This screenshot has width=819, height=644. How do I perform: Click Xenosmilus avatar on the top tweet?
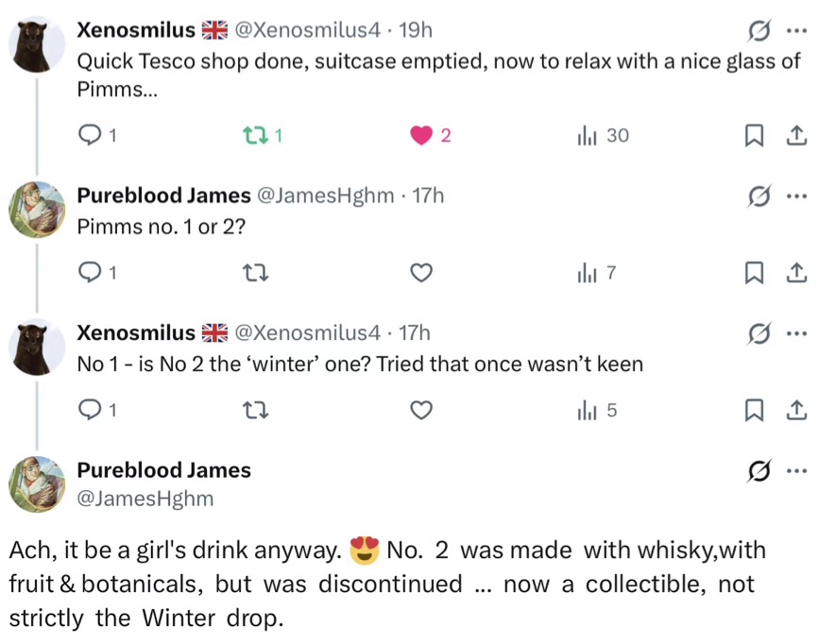[x=37, y=42]
